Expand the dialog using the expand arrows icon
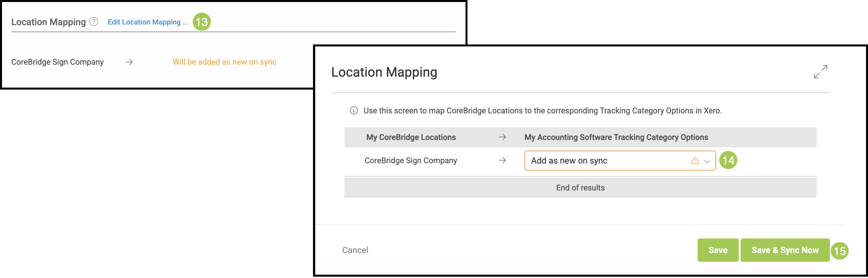Screen dimensions: 868x278 click(x=820, y=72)
